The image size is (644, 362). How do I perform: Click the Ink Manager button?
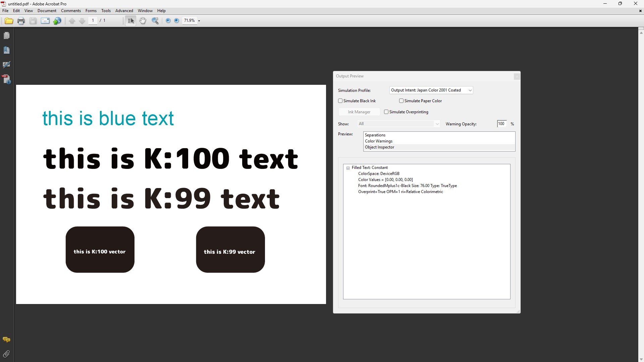click(x=359, y=112)
